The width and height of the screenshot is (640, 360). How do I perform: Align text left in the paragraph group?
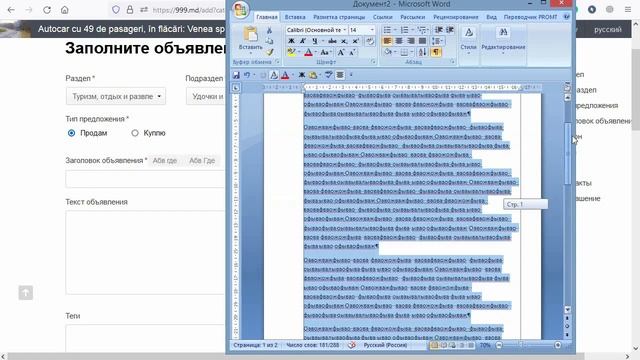click(387, 41)
